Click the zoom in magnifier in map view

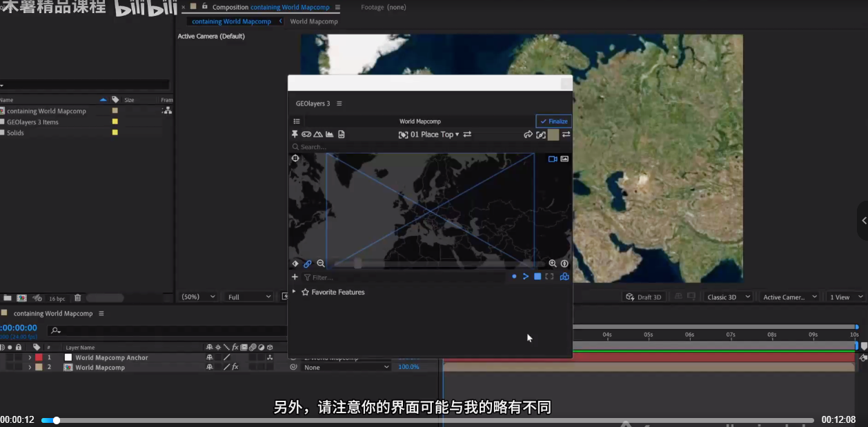[x=553, y=264]
